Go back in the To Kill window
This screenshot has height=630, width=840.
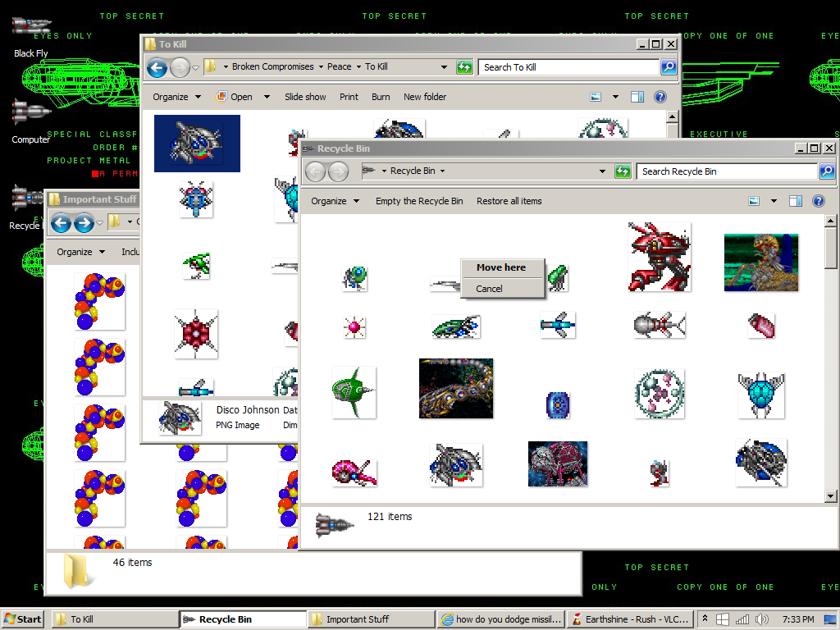(x=157, y=67)
